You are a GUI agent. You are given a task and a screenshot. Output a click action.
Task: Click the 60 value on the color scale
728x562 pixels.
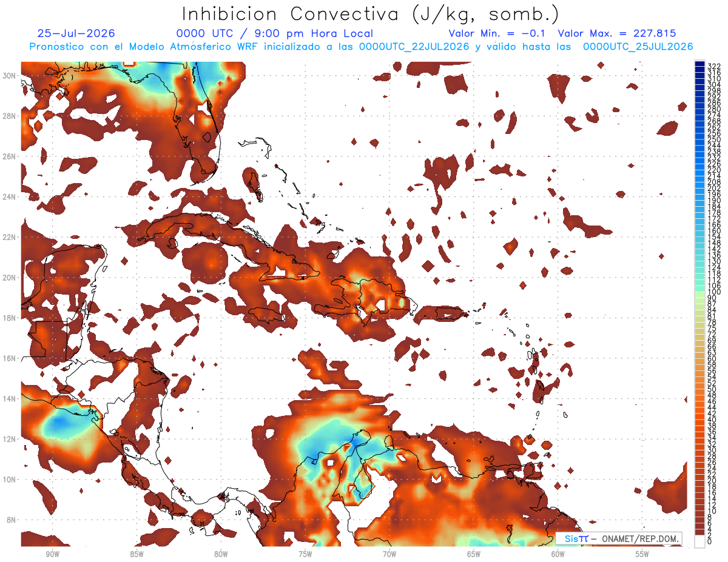coord(712,359)
